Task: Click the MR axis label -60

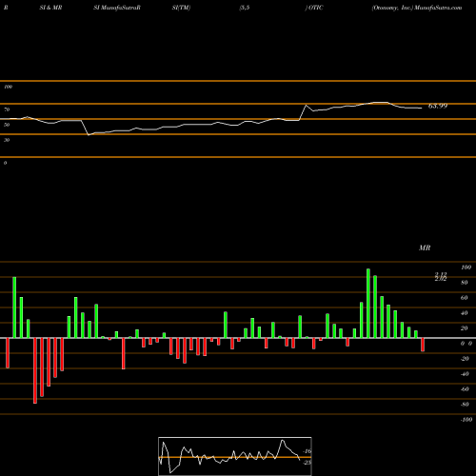Action: coord(465,389)
